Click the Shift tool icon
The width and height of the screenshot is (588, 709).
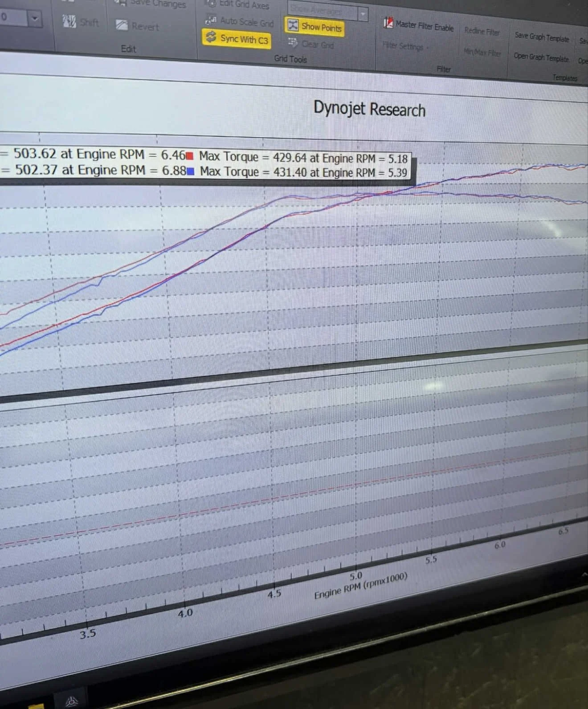coord(69,21)
